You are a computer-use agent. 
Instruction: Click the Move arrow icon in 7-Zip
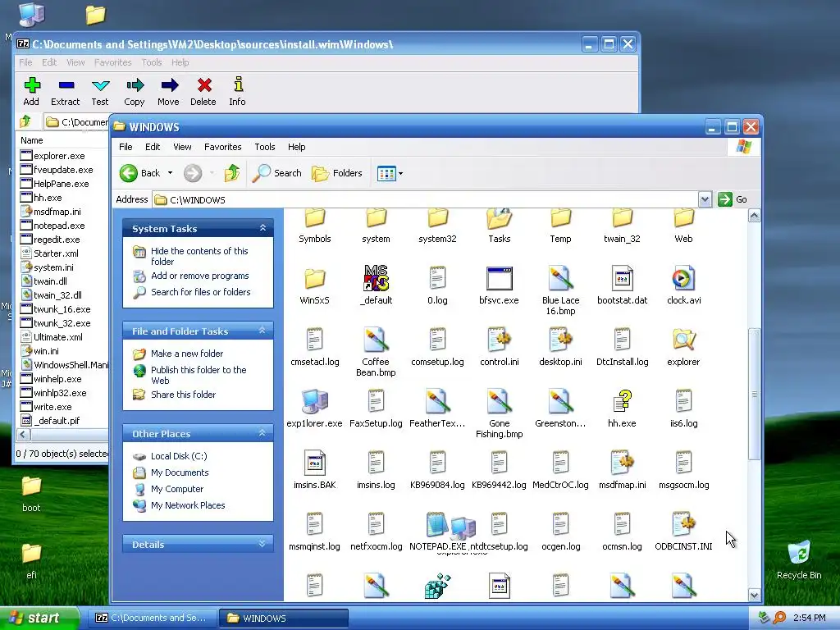[169, 85]
